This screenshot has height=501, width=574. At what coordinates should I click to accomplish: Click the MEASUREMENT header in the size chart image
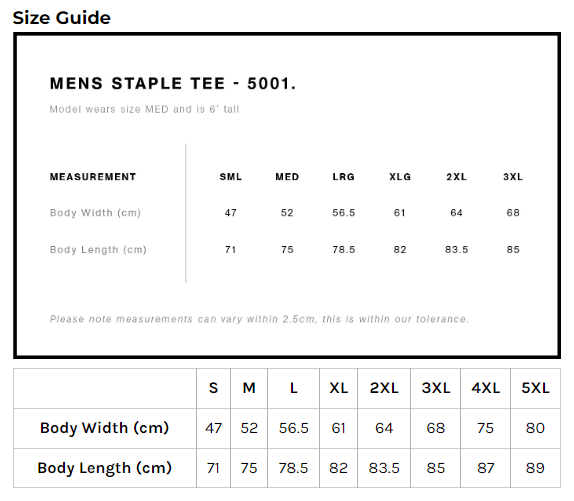[x=93, y=177]
